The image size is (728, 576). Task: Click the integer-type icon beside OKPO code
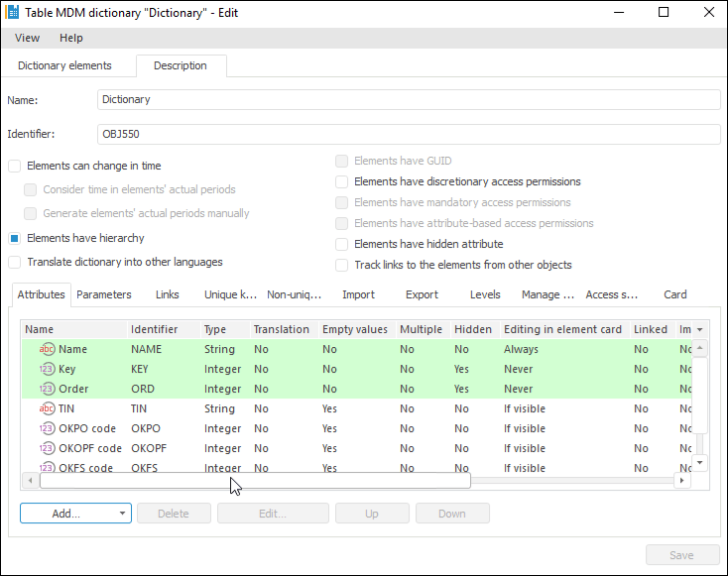47,428
